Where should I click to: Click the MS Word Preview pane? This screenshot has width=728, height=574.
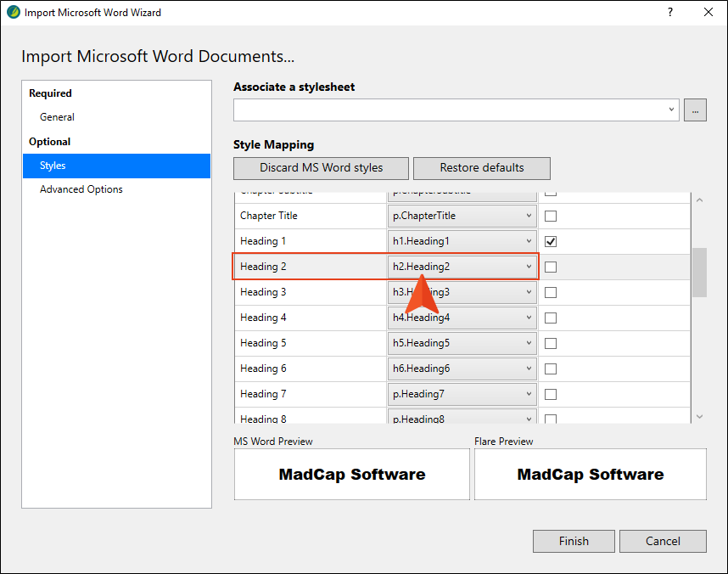[x=352, y=474]
